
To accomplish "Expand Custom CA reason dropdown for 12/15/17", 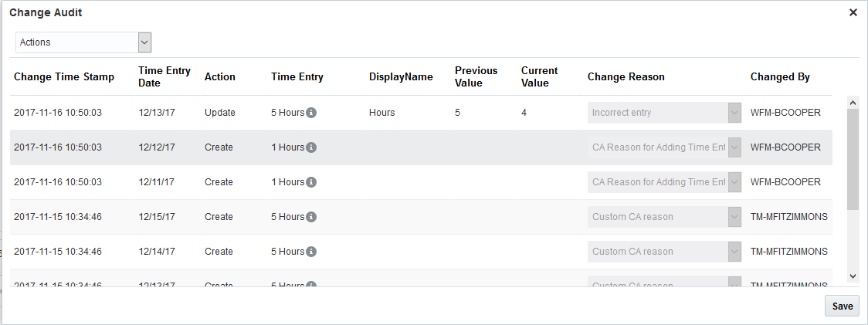I will (734, 217).
